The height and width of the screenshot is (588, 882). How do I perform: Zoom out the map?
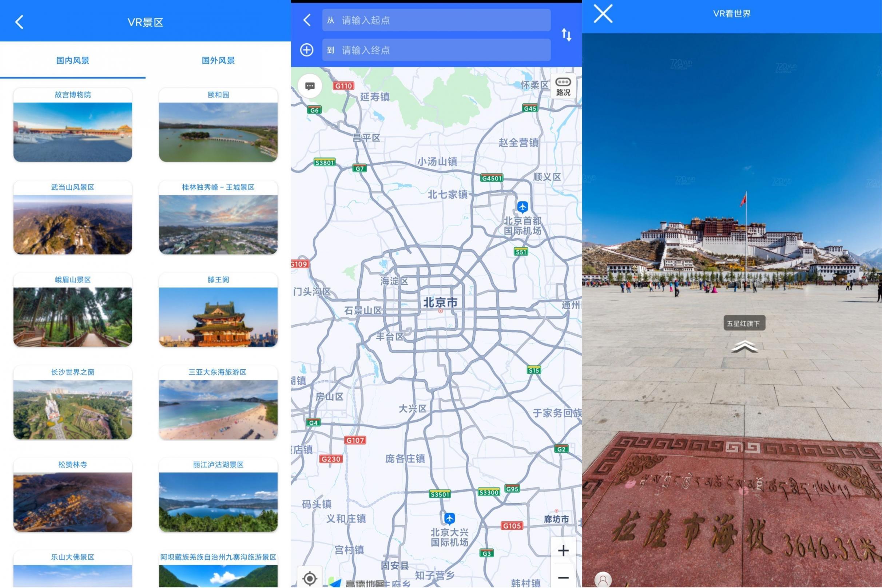563,577
